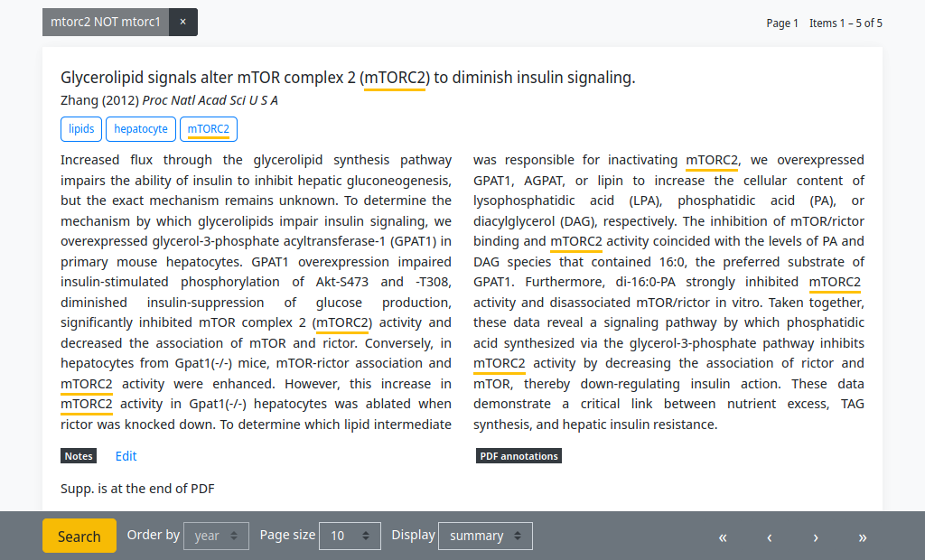Select the hepatocyte tag

pyautogui.click(x=140, y=129)
